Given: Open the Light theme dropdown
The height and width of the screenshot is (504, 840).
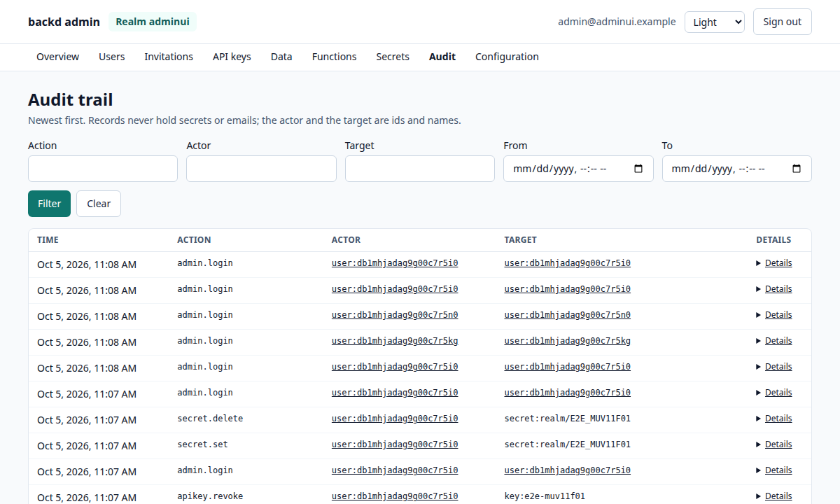Looking at the screenshot, I should click(x=715, y=22).
